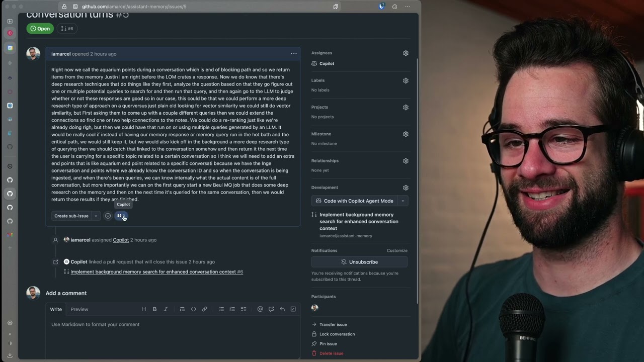Screen dimensions: 644x362
Task: Insert a task list
Action: [x=243, y=309]
